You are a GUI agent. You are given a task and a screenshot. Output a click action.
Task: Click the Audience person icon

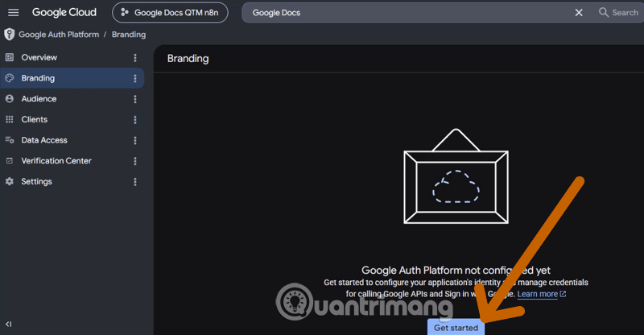tap(10, 99)
